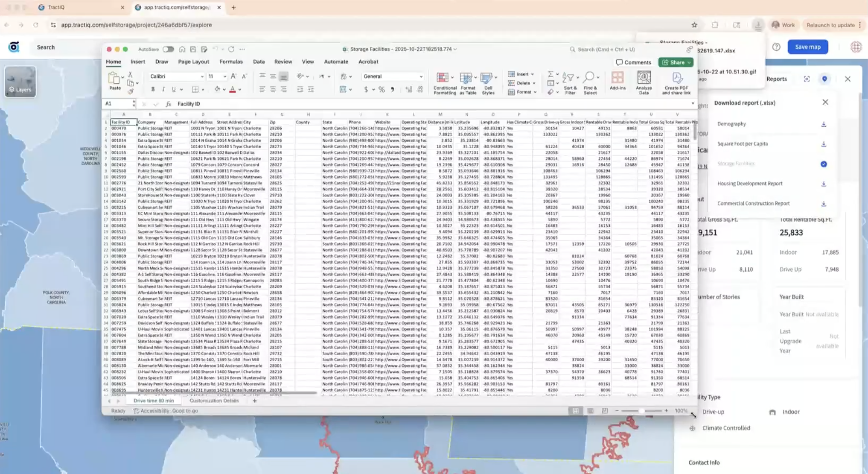Viewport: 868px width, 474px height.
Task: Click the Bold formatting icon
Action: [153, 89]
